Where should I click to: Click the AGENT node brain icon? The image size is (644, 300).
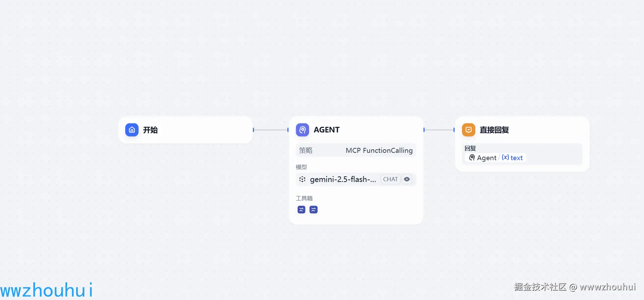point(302,130)
